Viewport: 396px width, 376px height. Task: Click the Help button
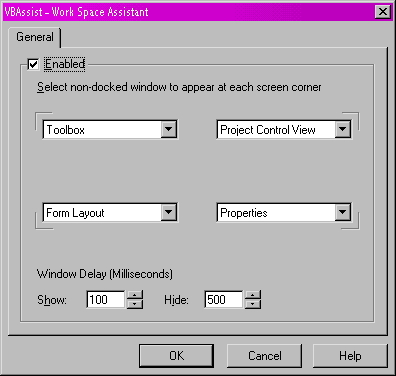pos(350,356)
